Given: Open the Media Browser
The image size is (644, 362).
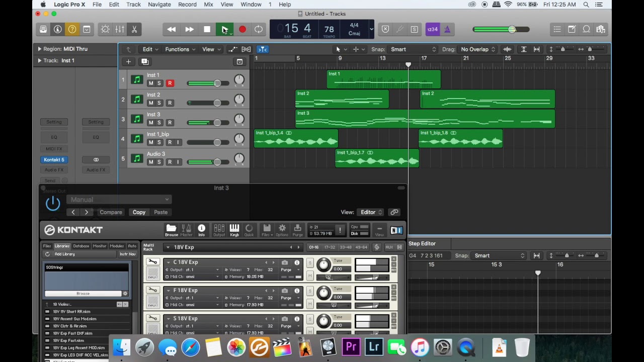Looking at the screenshot, I should pyautogui.click(x=601, y=29).
